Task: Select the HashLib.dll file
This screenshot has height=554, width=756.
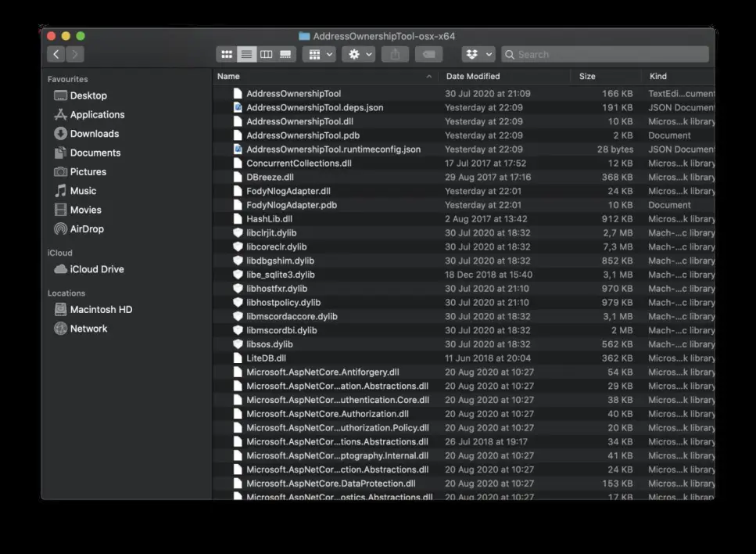Action: tap(270, 219)
